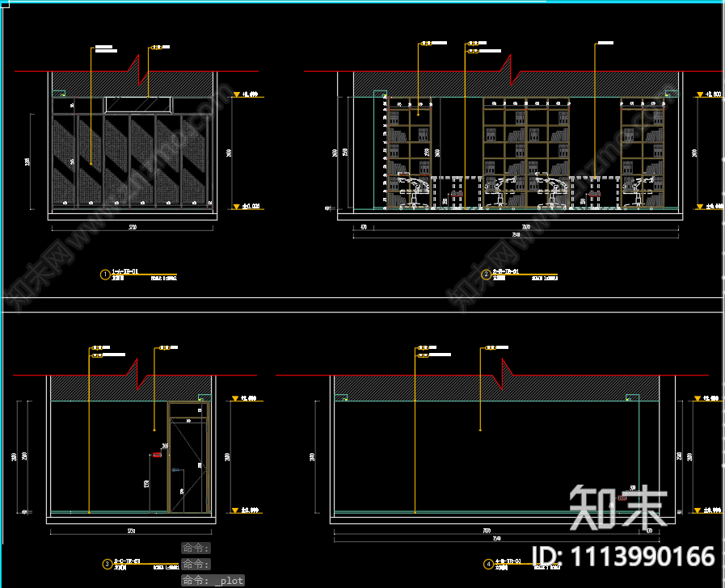Viewport: 725px width, 588px height.
Task: Click the circled number 2 drawing title marker
Action: (486, 275)
